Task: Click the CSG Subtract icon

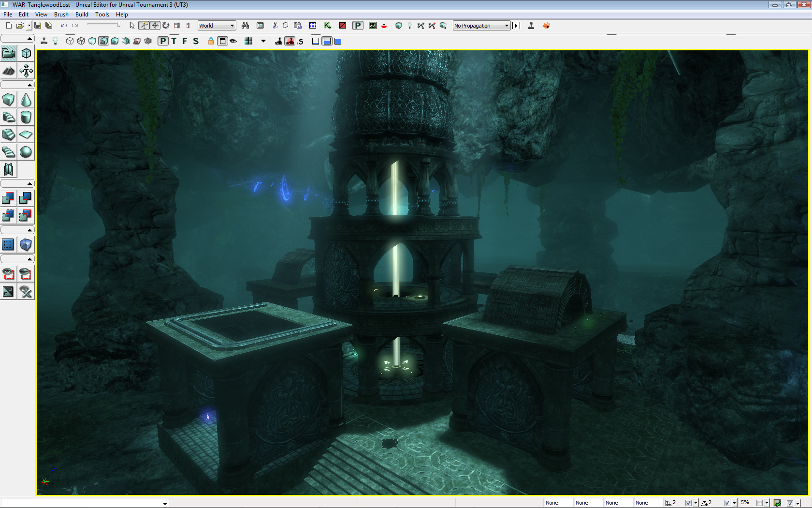Action: coord(26,198)
